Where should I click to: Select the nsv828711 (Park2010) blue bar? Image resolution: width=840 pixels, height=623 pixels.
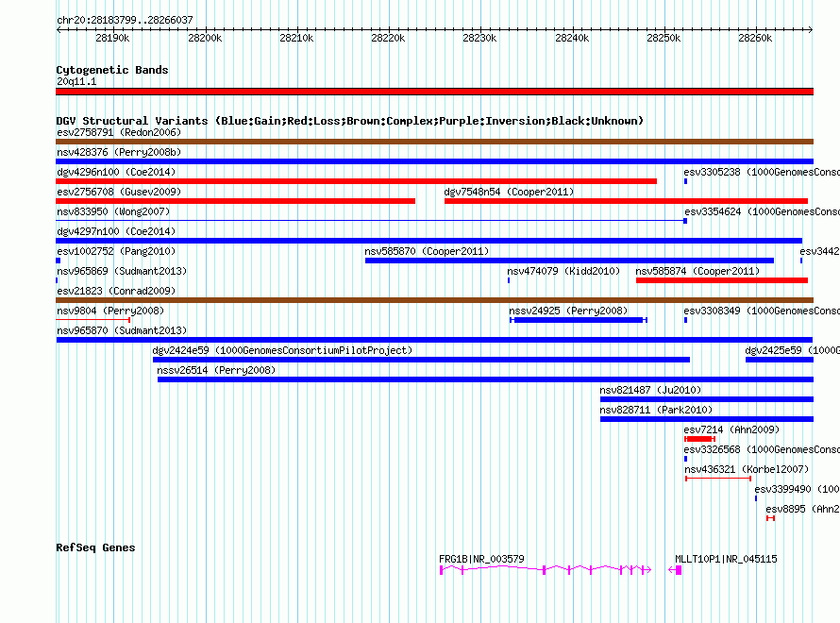pyautogui.click(x=707, y=419)
